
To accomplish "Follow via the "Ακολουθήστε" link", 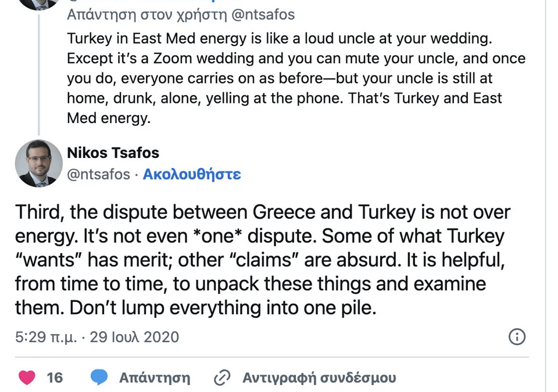I will pyautogui.click(x=192, y=174).
